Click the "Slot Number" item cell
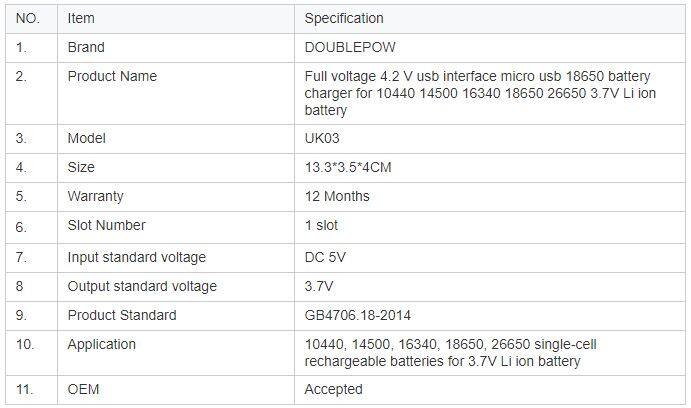Viewport: 691px width, 408px height. click(x=106, y=225)
